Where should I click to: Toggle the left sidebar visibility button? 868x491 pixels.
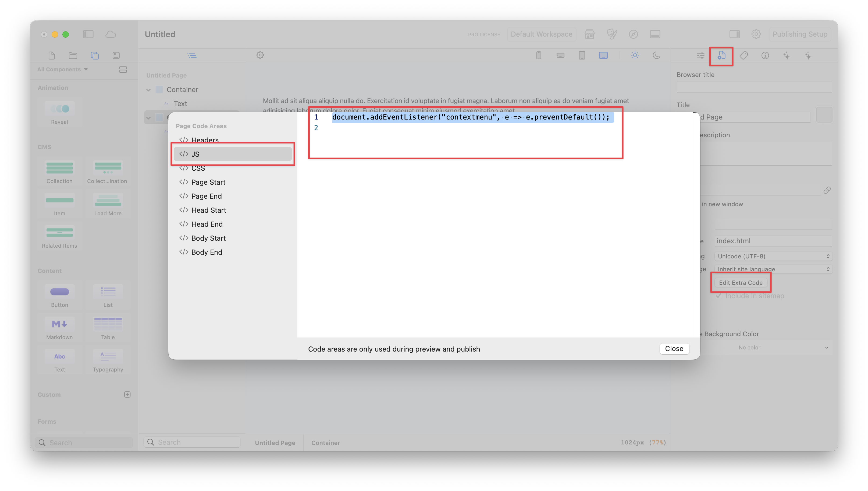coord(88,34)
